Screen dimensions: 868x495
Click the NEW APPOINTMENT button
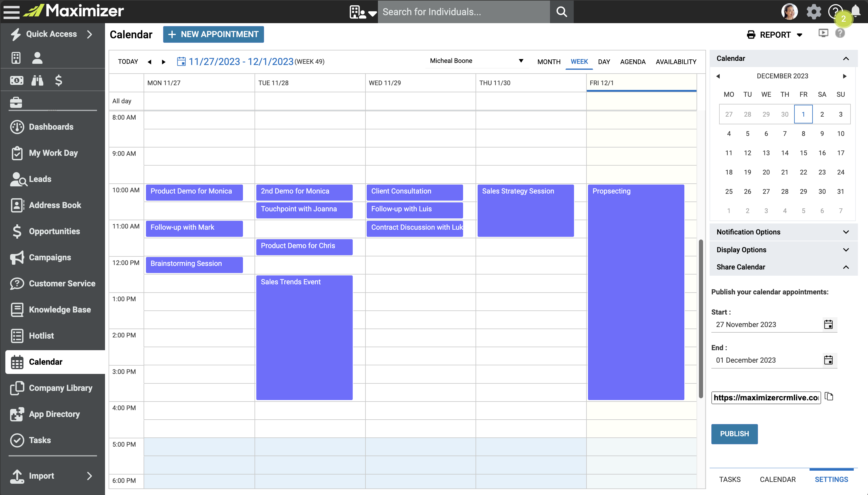point(213,34)
